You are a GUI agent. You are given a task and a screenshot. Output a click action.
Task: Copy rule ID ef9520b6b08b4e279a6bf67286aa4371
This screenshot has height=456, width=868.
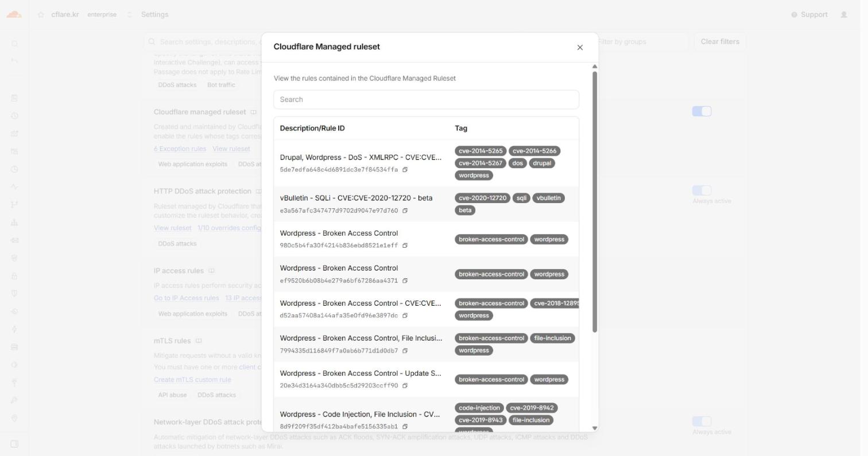pos(405,280)
